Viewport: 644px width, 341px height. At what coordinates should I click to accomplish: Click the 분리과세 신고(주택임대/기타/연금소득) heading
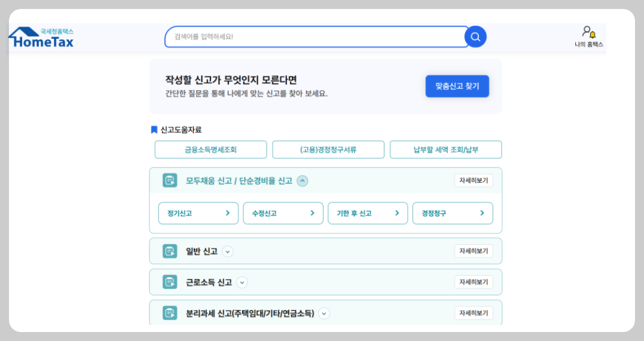coord(250,314)
